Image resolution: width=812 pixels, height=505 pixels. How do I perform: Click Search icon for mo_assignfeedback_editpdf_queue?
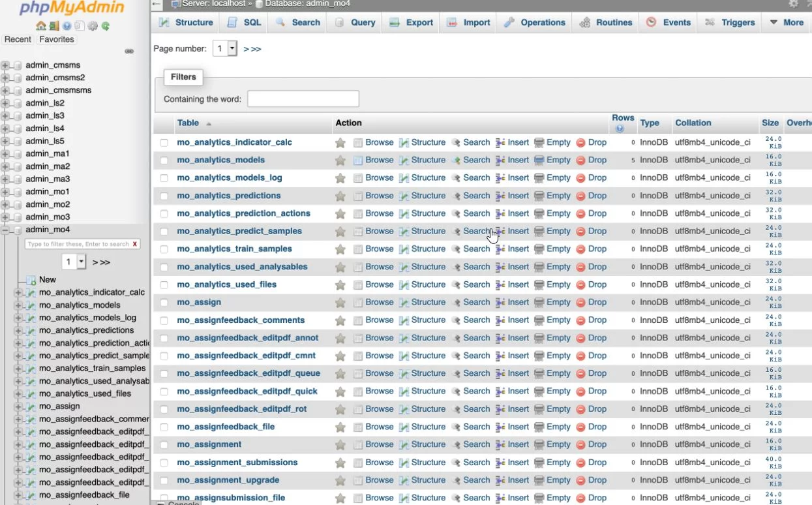(x=456, y=374)
